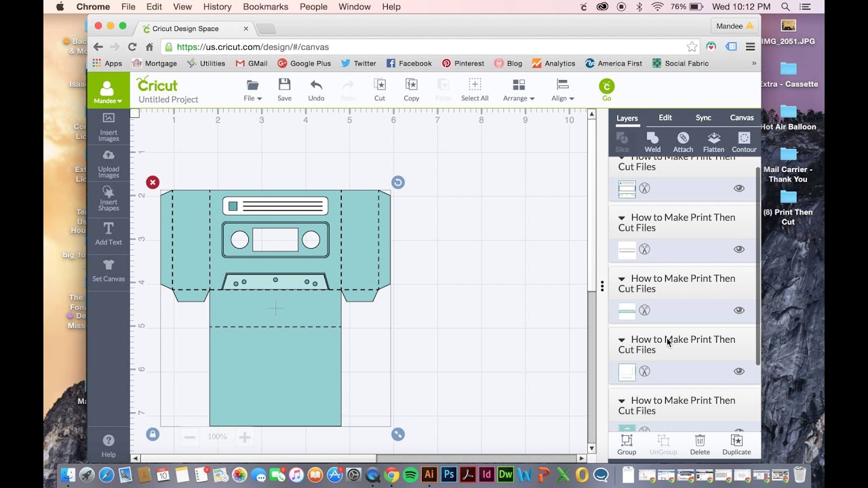Click the Flatten tool
This screenshot has width=868, height=488.
point(713,142)
